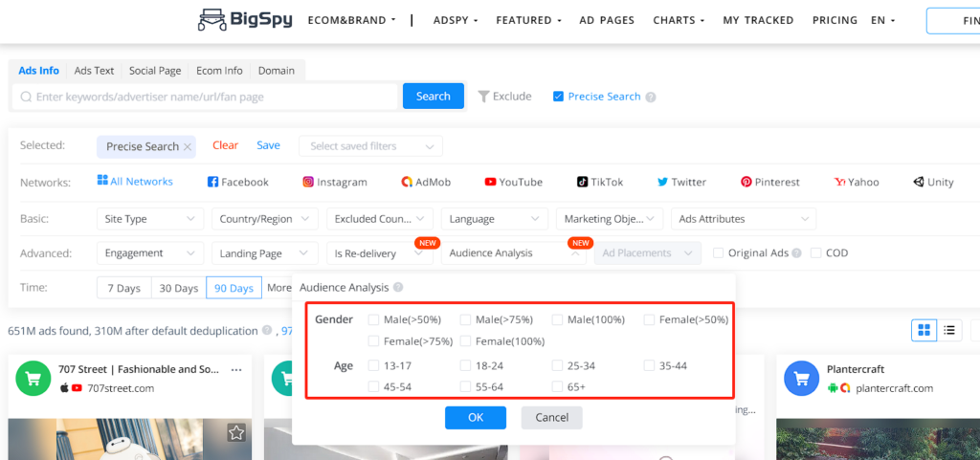Switch to the Domain tab
980x460 pixels.
pos(277,71)
